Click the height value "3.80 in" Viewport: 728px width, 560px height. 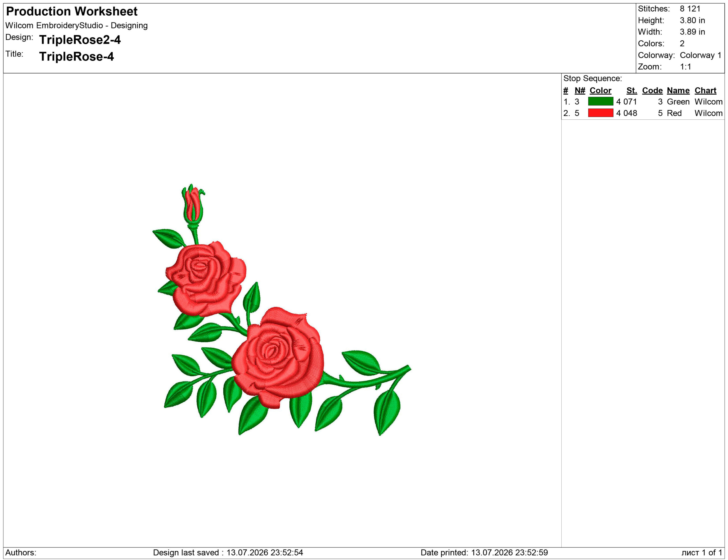pos(692,20)
